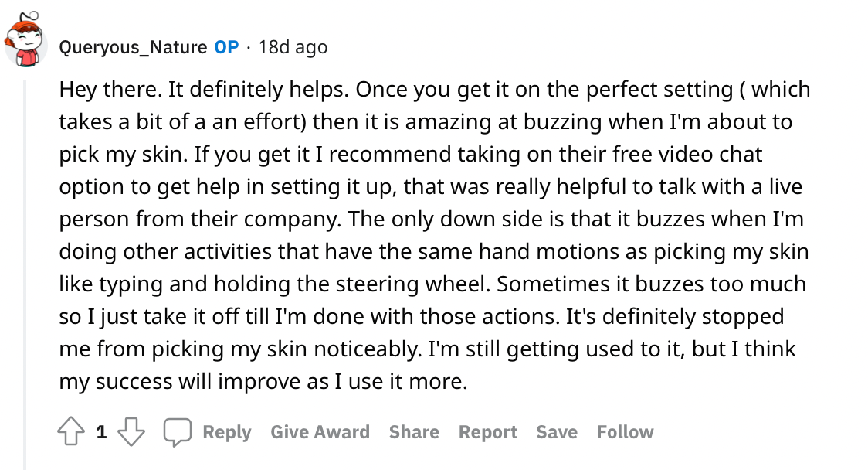This screenshot has width=868, height=470.
Task: Click the vote score number 1
Action: [x=101, y=432]
